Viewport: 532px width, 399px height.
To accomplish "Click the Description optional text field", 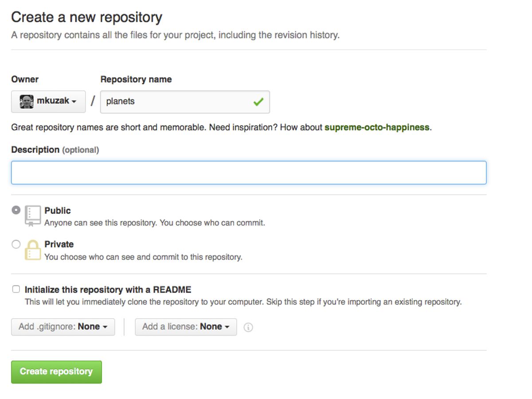I will tap(248, 172).
